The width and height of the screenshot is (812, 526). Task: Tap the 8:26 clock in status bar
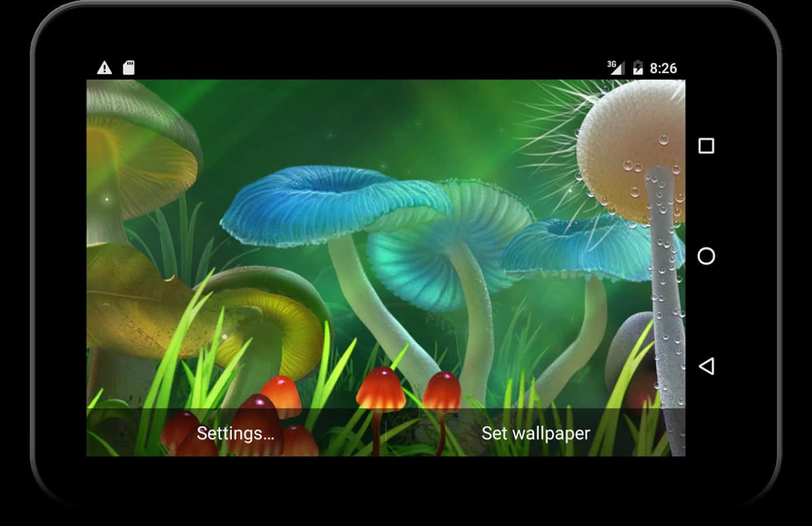tap(663, 68)
